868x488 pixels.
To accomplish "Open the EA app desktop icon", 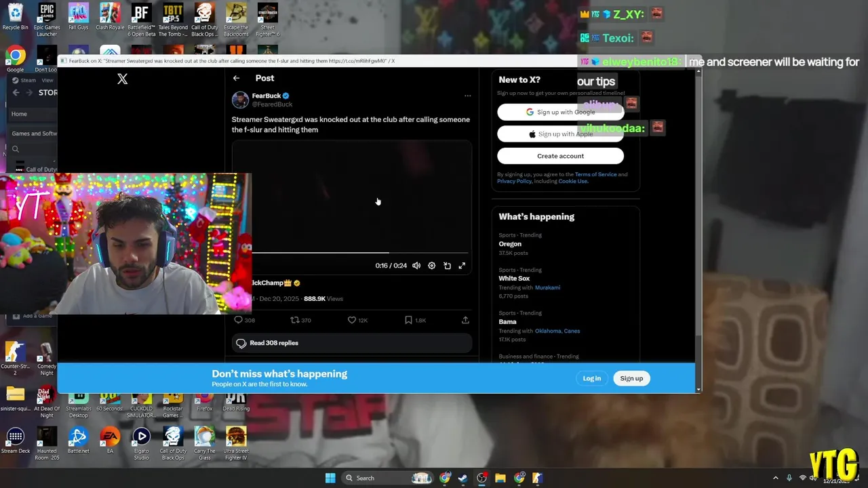I will click(x=110, y=441).
